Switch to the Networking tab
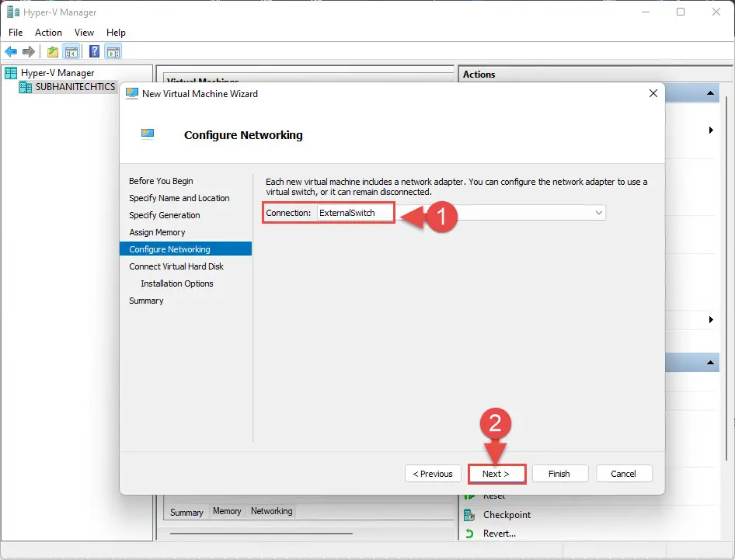The height and width of the screenshot is (560, 735). click(x=271, y=511)
